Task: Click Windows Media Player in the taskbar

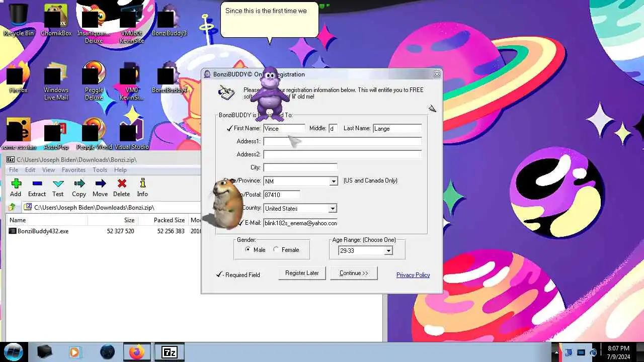Action: [x=74, y=352]
